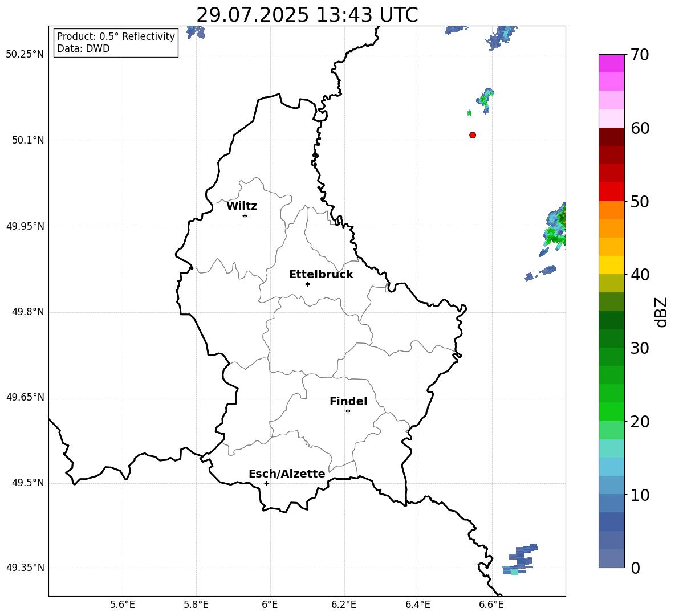Click the colorbar tick label 20

click(x=640, y=422)
